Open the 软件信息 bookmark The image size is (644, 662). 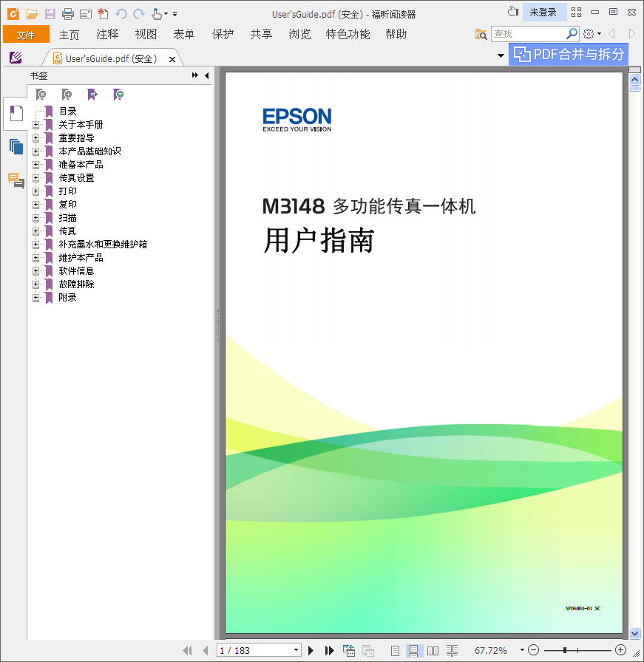pyautogui.click(x=76, y=271)
